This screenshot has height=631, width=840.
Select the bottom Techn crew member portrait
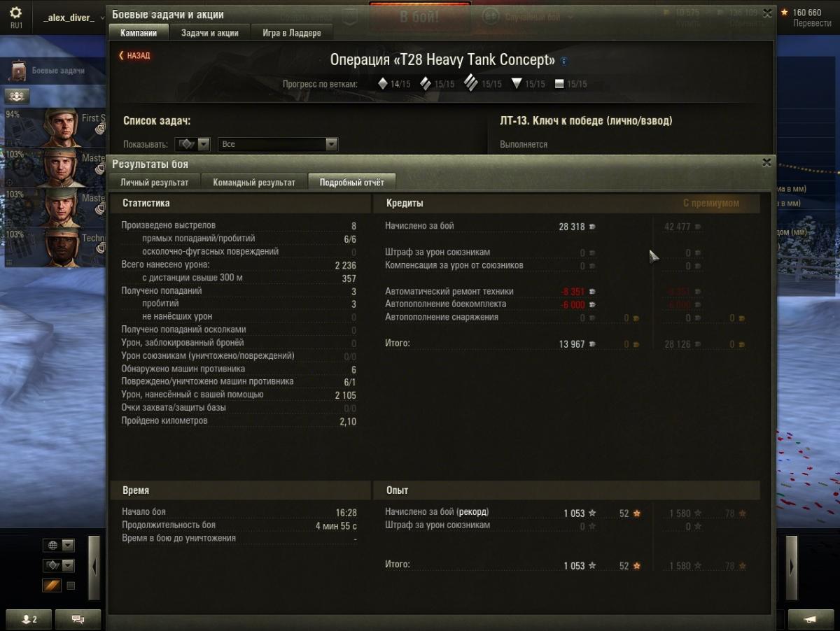click(61, 248)
